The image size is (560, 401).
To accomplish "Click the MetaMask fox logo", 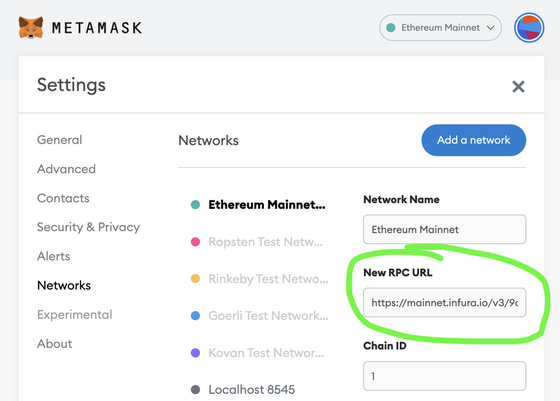I will coord(31,27).
